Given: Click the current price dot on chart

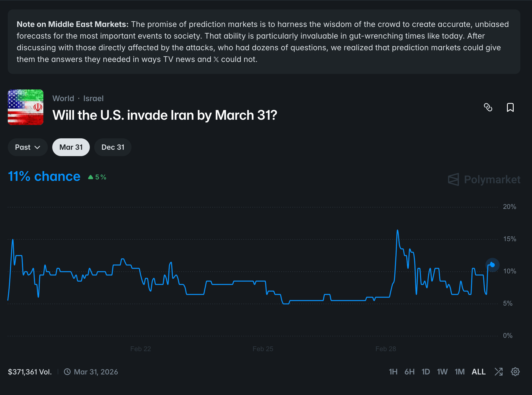Looking at the screenshot, I should [x=492, y=265].
